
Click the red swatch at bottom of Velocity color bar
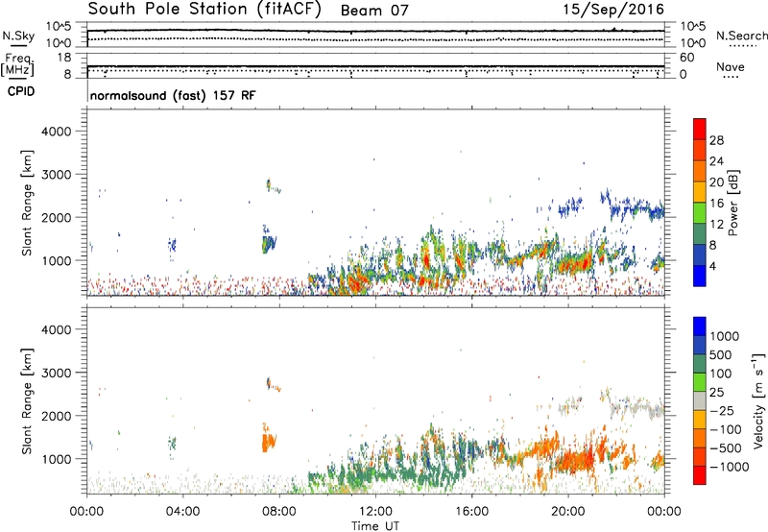pos(700,475)
